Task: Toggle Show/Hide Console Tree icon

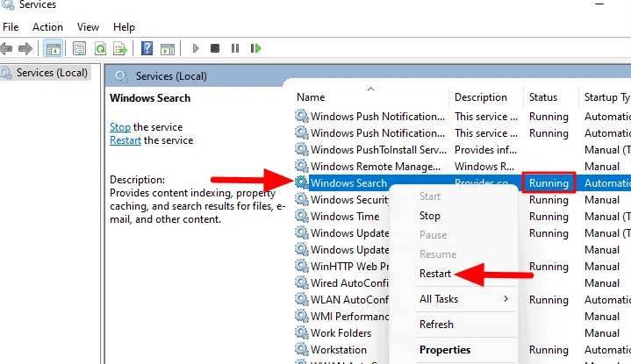Action: click(54, 49)
